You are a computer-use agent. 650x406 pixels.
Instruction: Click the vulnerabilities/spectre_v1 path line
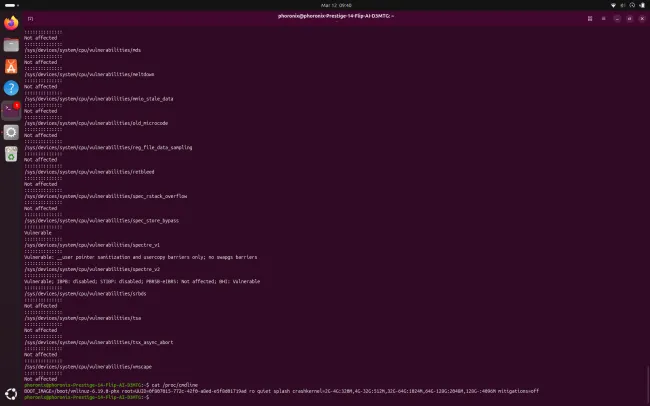click(92, 245)
